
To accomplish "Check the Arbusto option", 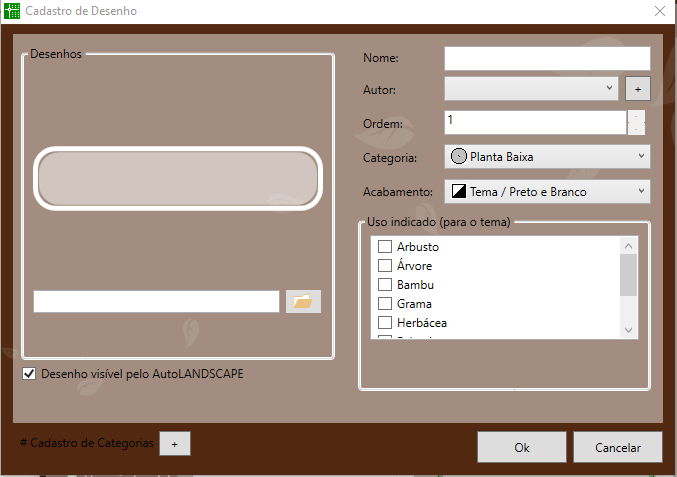I will pos(384,247).
